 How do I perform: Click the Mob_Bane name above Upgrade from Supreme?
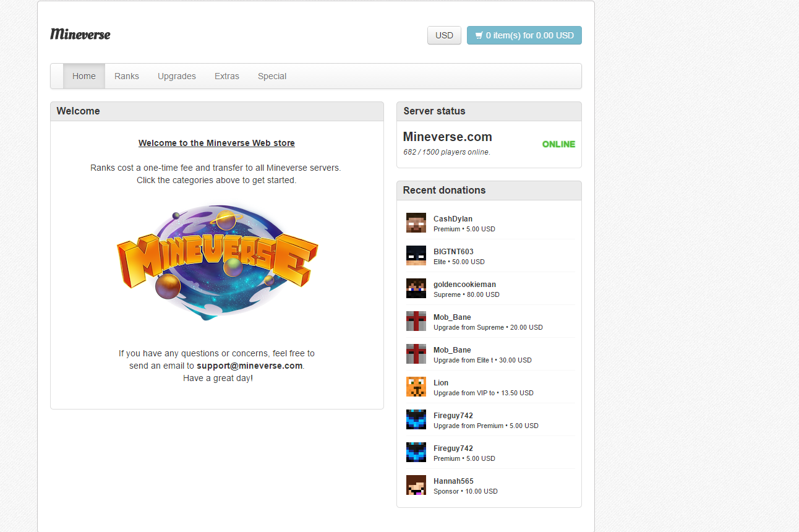pos(452,317)
